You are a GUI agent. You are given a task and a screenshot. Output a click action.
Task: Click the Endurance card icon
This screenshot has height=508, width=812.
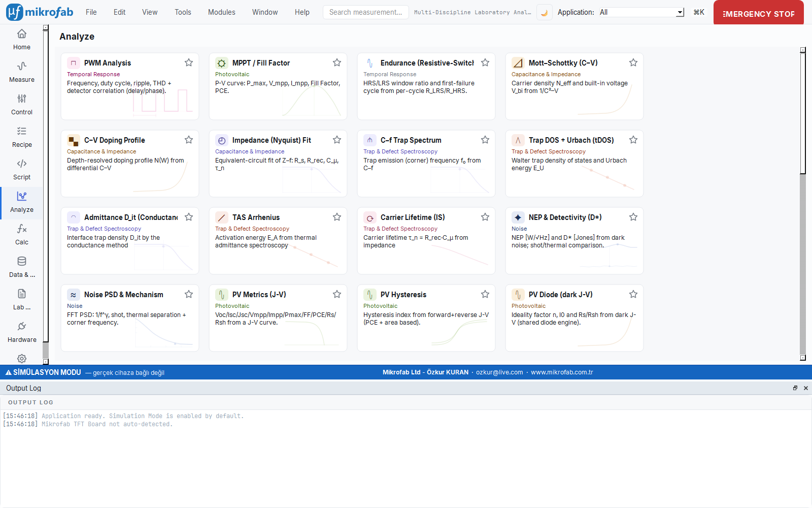370,63
